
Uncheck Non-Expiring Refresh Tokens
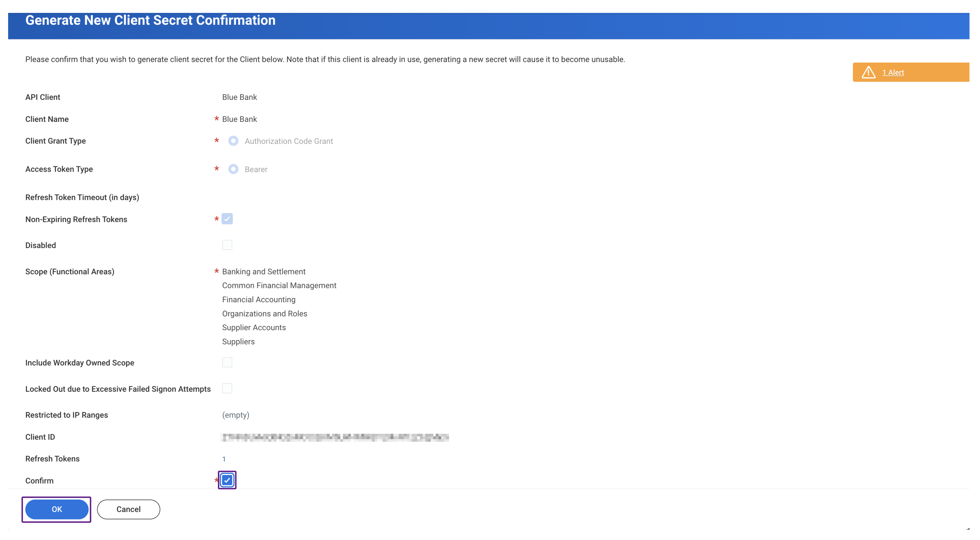coord(227,219)
